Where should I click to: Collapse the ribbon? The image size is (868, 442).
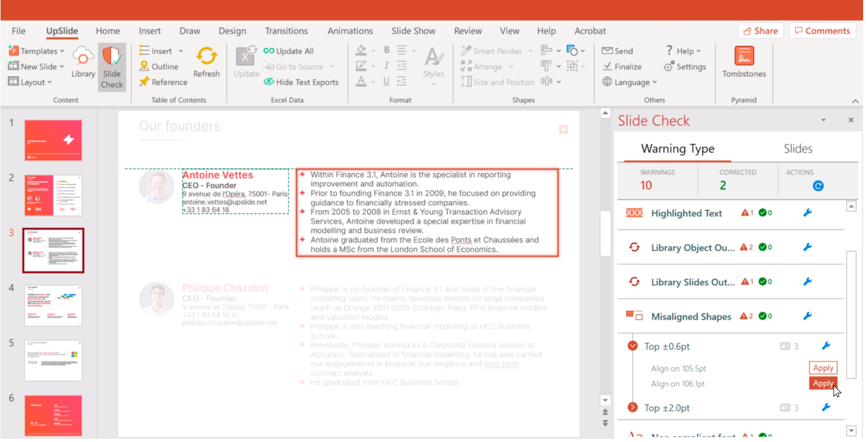[855, 101]
